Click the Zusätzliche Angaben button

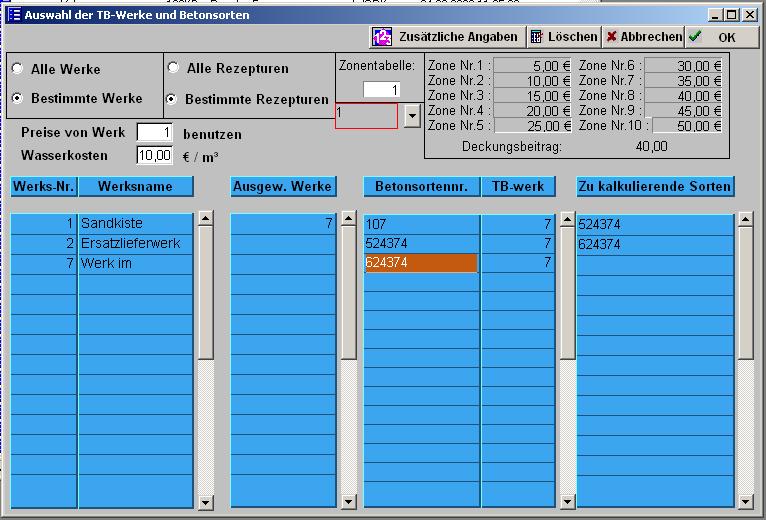(446, 37)
